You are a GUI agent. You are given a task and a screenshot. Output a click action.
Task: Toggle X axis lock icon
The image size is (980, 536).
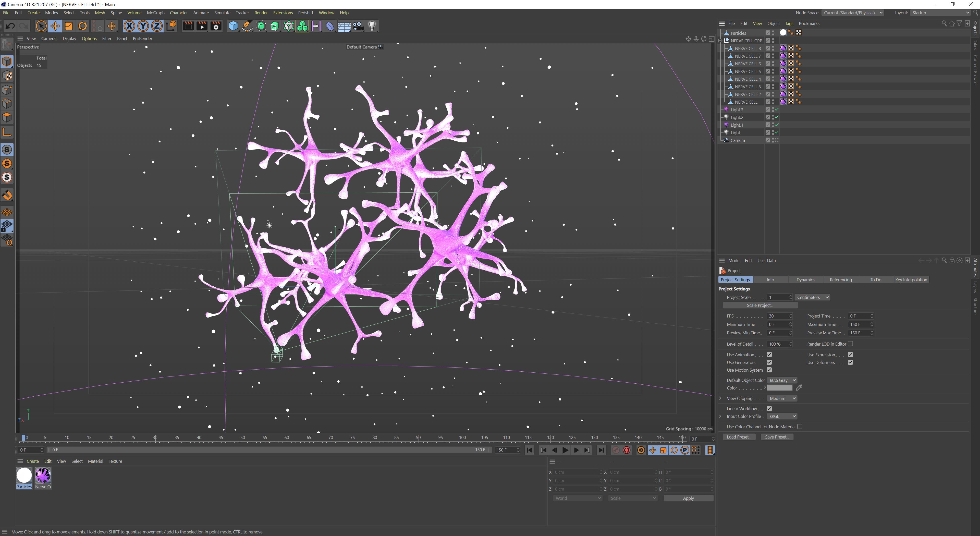[x=129, y=26]
